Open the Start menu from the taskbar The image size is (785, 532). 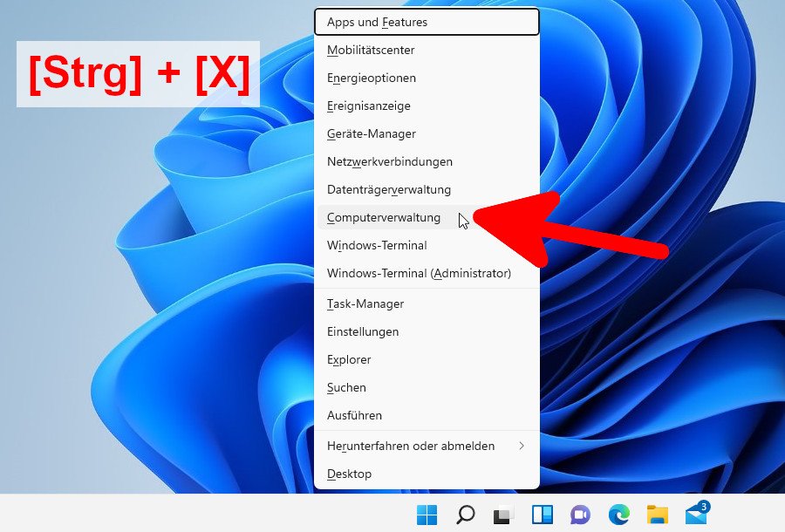pyautogui.click(x=425, y=515)
